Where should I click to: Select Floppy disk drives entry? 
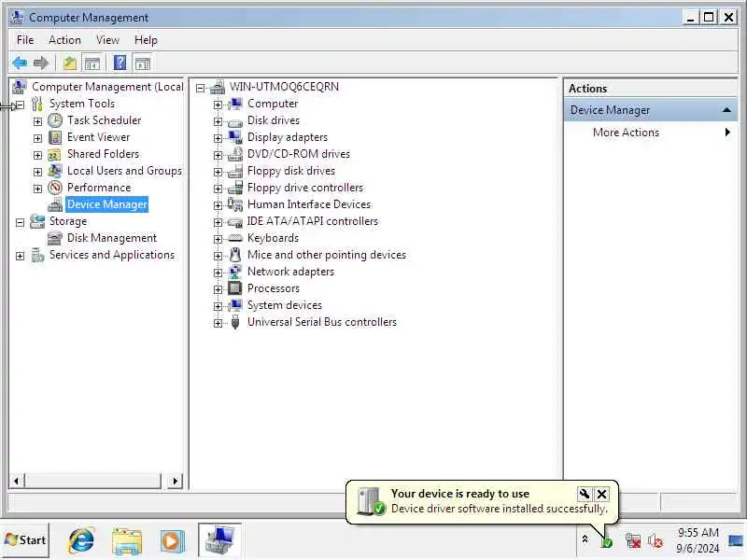pyautogui.click(x=291, y=171)
